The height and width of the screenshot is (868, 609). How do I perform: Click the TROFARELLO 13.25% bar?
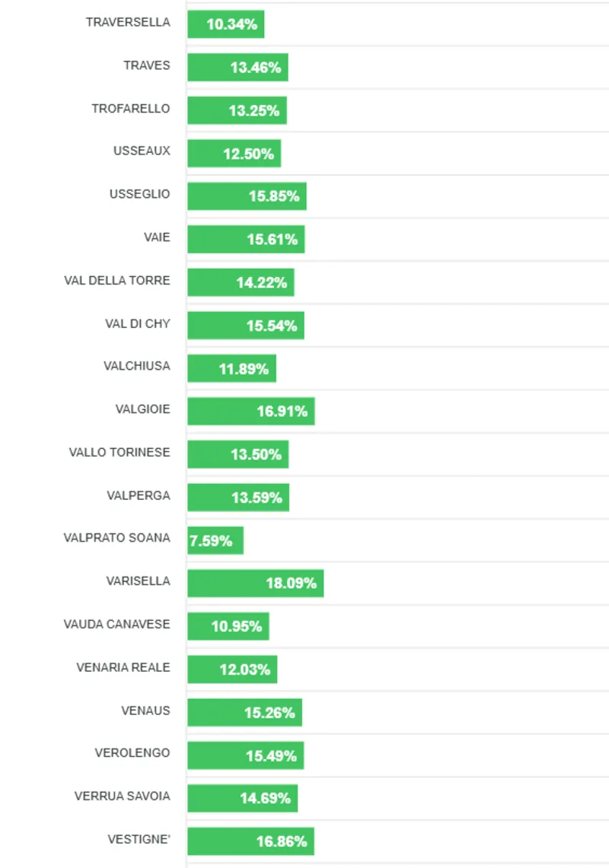click(237, 110)
